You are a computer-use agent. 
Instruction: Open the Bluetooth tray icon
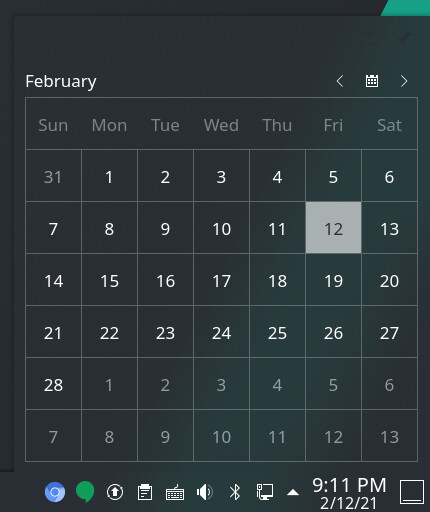pyautogui.click(x=235, y=492)
